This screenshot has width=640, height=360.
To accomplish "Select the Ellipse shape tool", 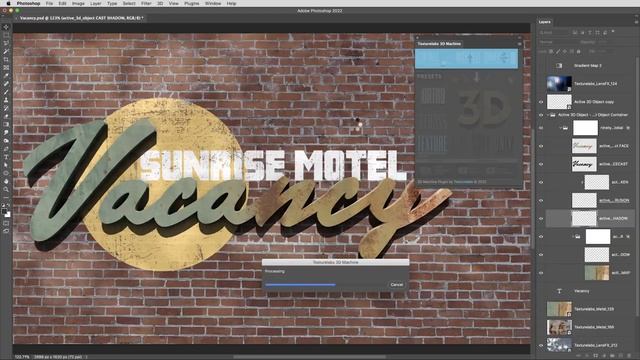I will (x=6, y=173).
